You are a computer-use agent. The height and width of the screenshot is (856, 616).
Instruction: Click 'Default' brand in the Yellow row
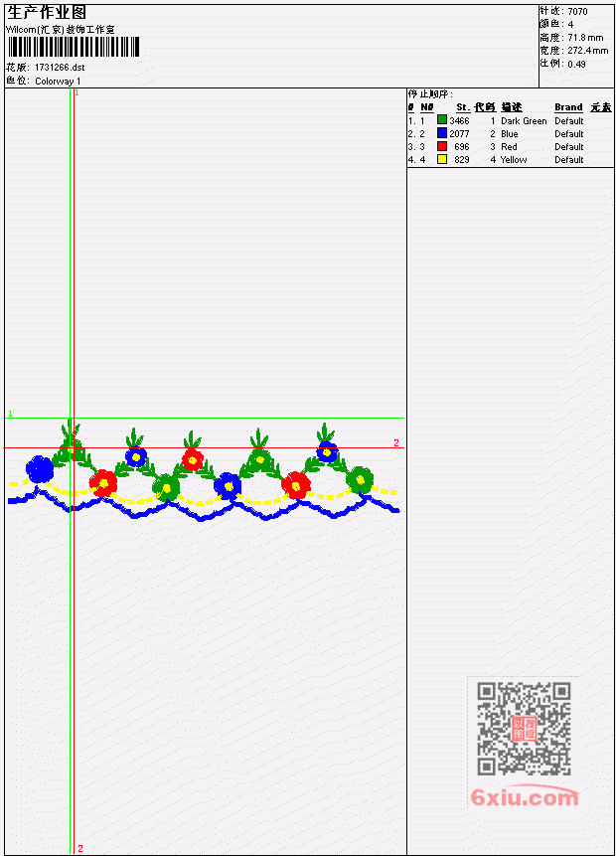[569, 160]
